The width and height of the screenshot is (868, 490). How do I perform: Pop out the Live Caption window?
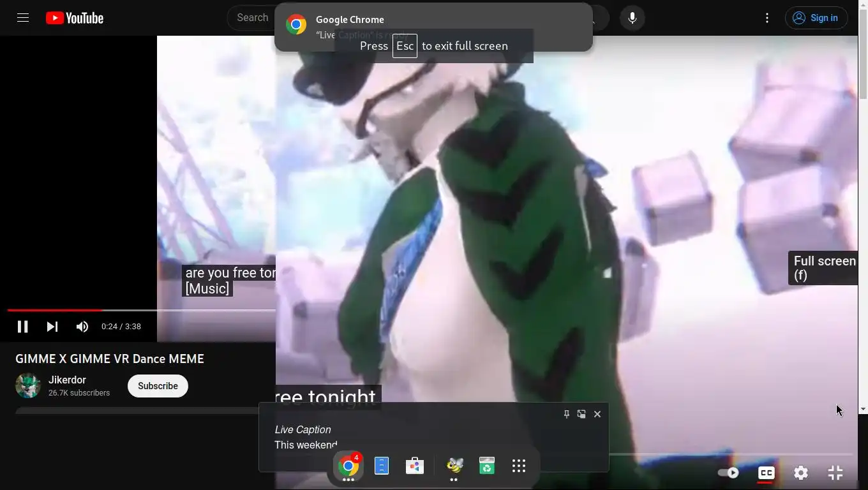pyautogui.click(x=581, y=414)
